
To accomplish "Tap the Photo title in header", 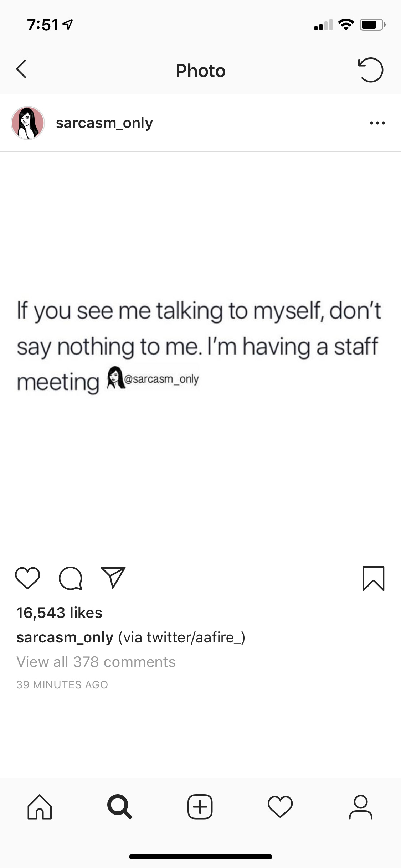I will point(201,71).
